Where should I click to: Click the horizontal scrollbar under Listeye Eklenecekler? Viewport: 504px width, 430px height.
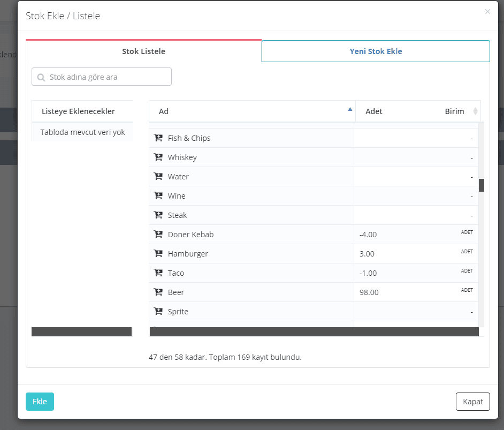[82, 332]
